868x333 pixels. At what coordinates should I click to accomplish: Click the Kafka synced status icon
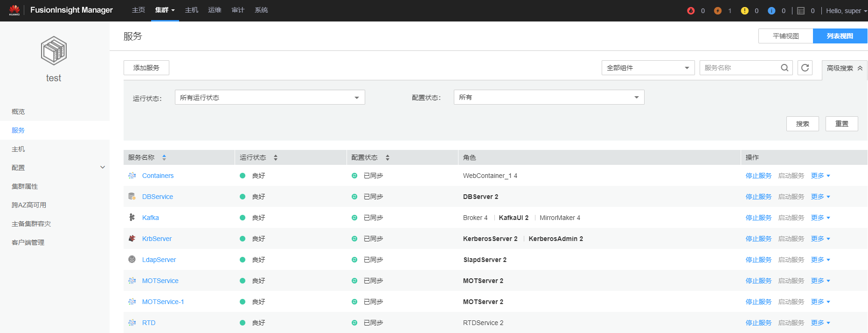(354, 218)
